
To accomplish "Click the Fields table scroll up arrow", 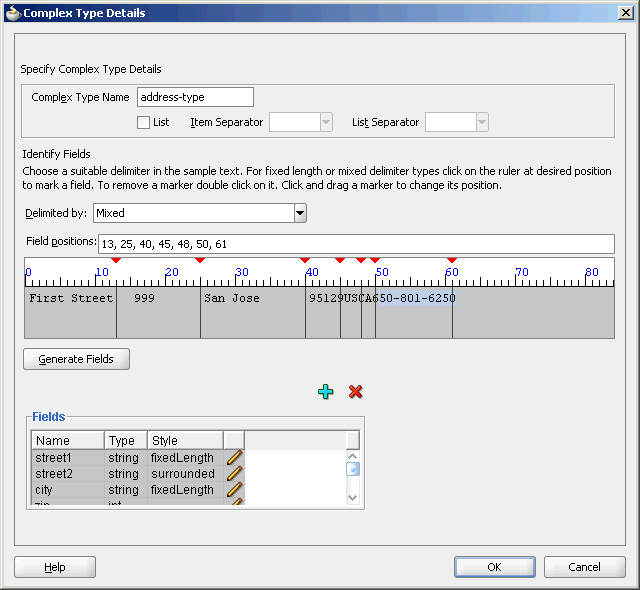I will point(353,456).
